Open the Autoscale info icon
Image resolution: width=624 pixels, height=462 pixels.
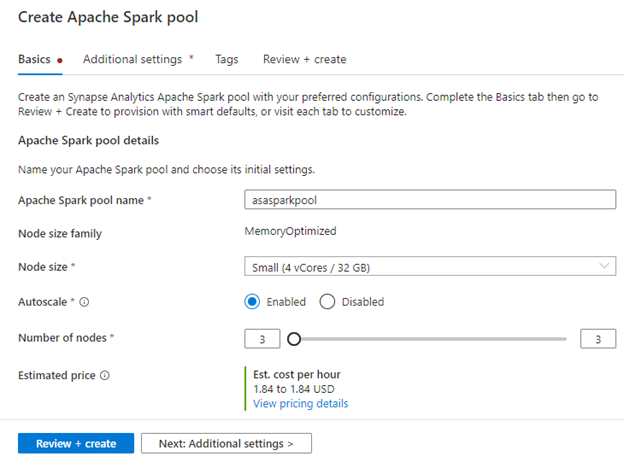[84, 302]
